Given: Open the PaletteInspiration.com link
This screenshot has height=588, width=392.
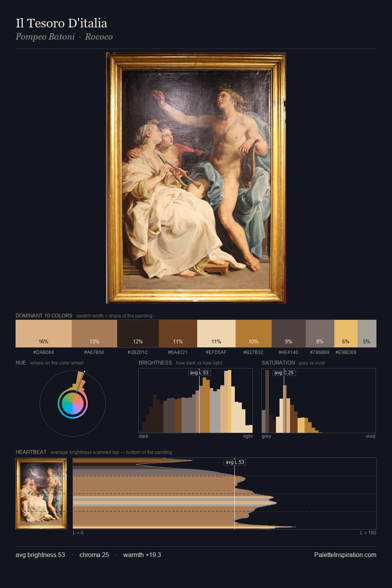Looking at the screenshot, I should (345, 555).
